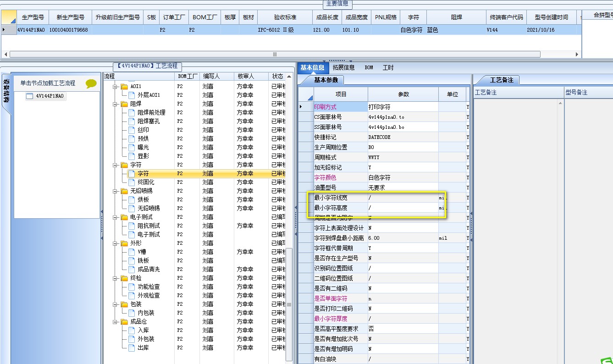Click the document icon beside 显影
This screenshot has width=613, height=364.
click(132, 156)
